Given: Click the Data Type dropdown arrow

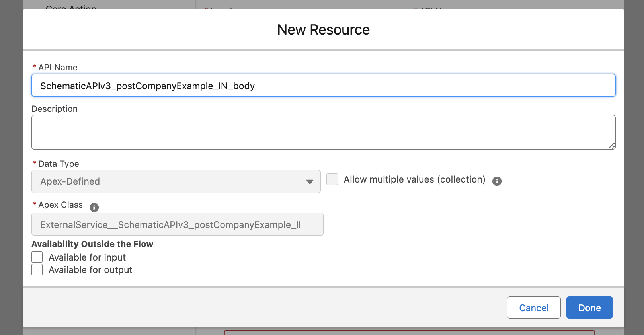Looking at the screenshot, I should coord(310,182).
